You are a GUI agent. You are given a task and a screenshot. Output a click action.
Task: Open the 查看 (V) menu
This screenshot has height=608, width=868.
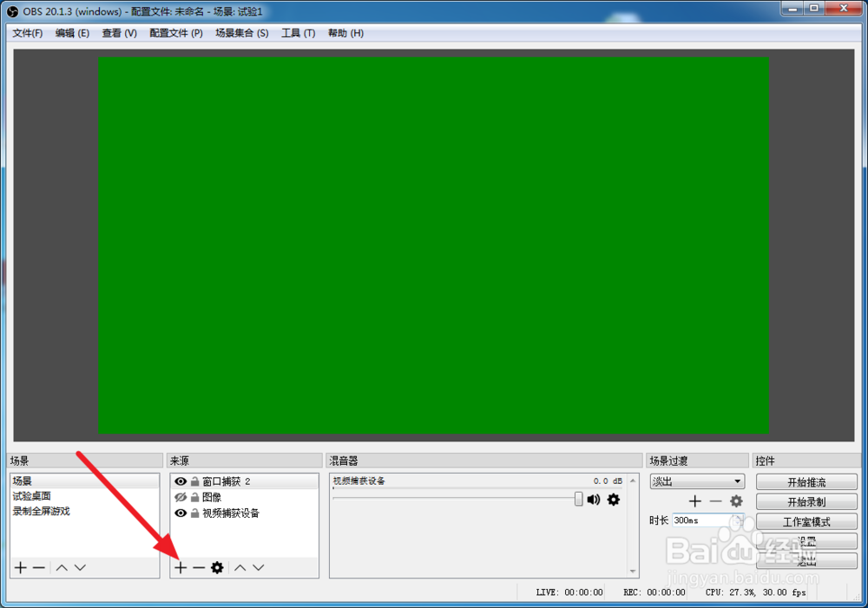[x=120, y=33]
